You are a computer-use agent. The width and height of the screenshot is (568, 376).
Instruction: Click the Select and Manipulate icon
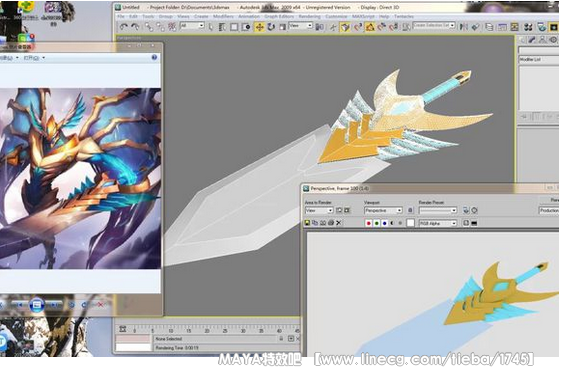point(333,27)
